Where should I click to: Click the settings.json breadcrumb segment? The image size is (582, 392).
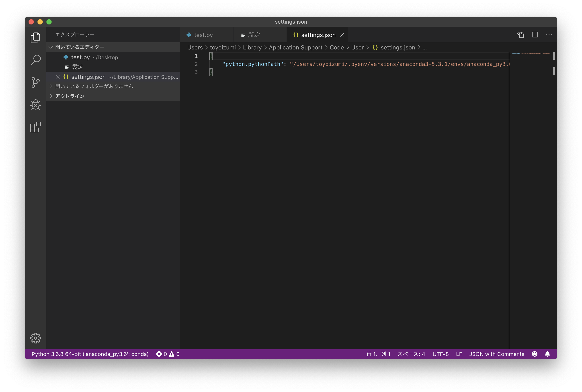point(394,47)
